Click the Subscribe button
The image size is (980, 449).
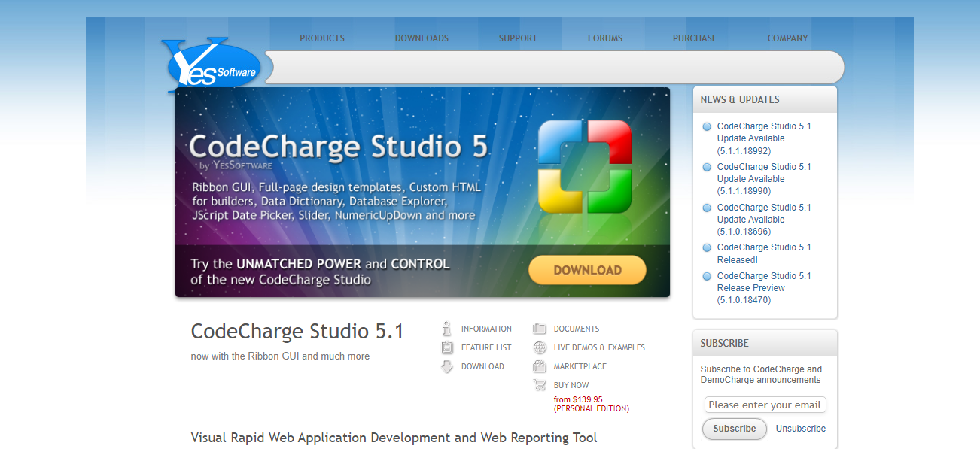(x=734, y=429)
